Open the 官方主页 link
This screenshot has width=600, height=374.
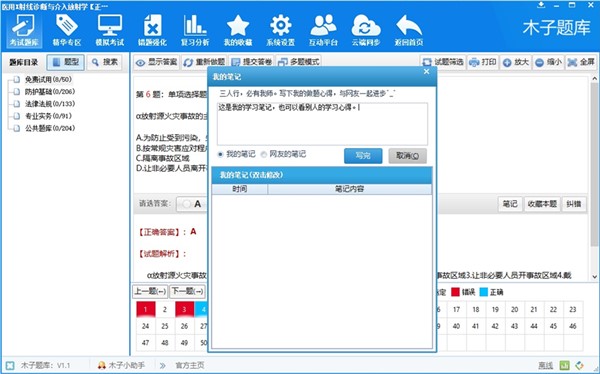(x=190, y=365)
